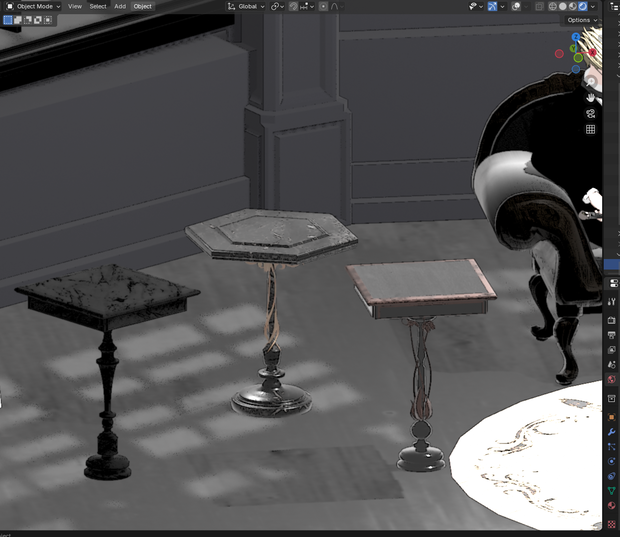The width and height of the screenshot is (620, 537).
Task: Open the Add menu
Action: (x=120, y=6)
